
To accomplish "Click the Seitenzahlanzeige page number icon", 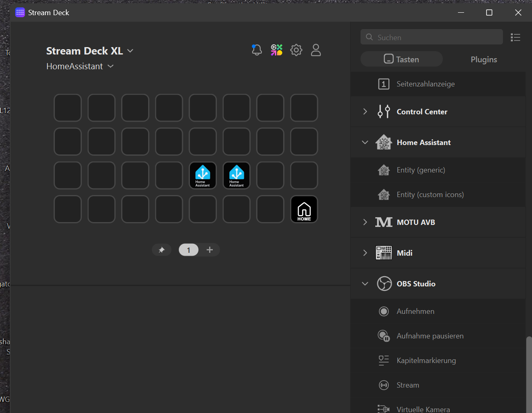I will 383,84.
